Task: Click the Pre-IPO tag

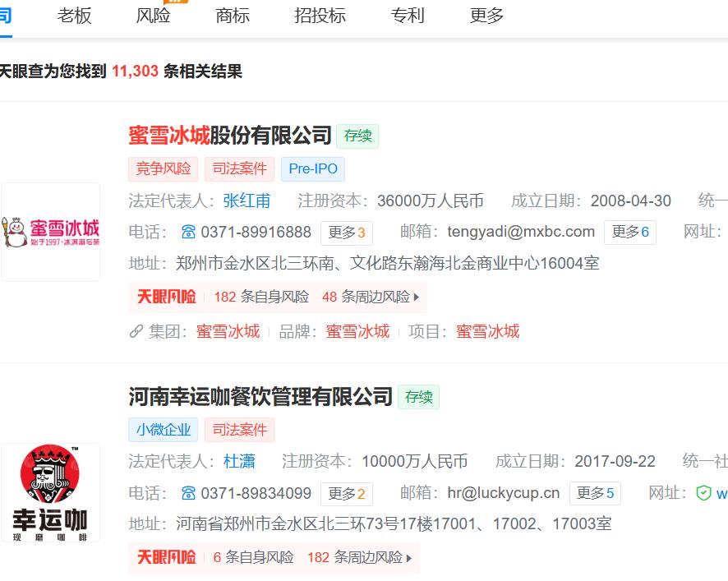Action: [x=313, y=169]
